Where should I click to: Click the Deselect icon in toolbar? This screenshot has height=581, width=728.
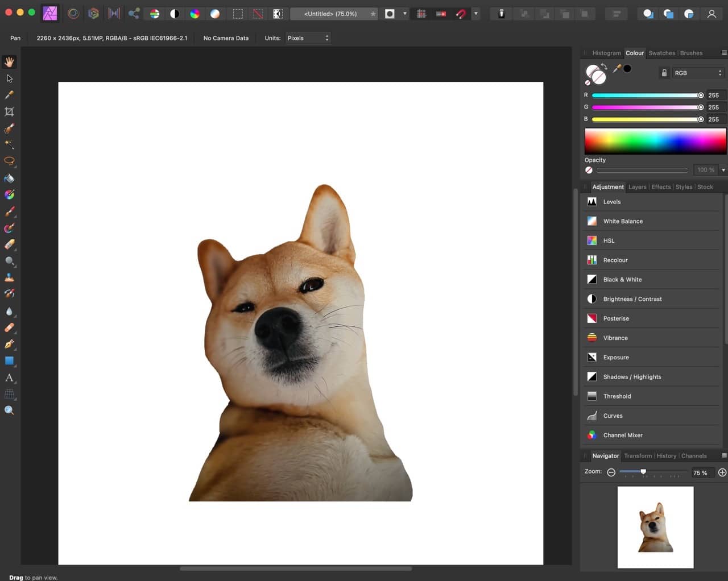pos(258,14)
